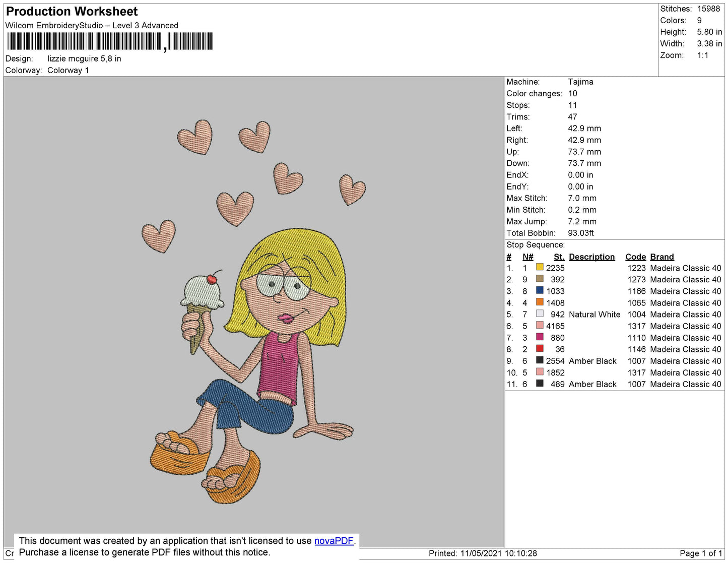Select the "Code" column header

pyautogui.click(x=636, y=257)
